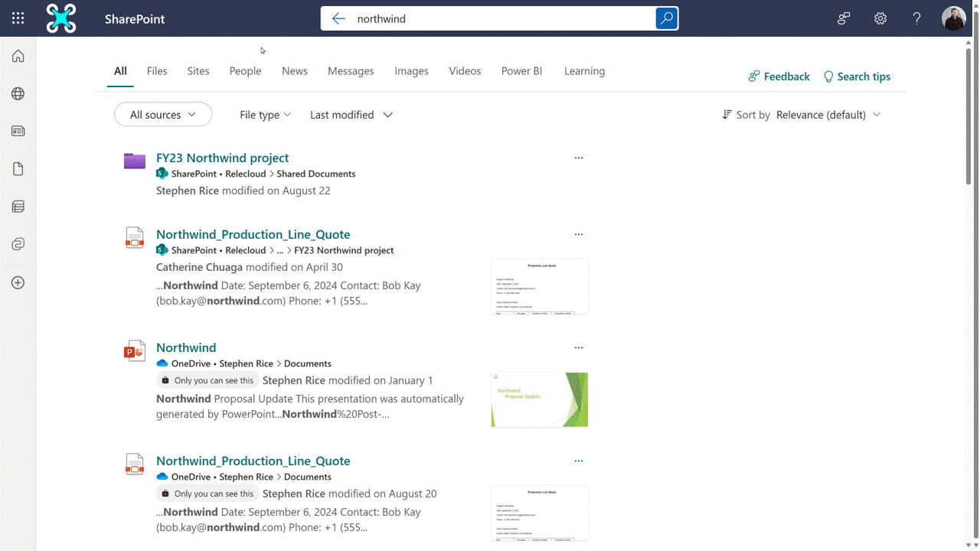Click the magnifier search button
Image resolution: width=980 pixels, height=551 pixels.
[x=667, y=18]
